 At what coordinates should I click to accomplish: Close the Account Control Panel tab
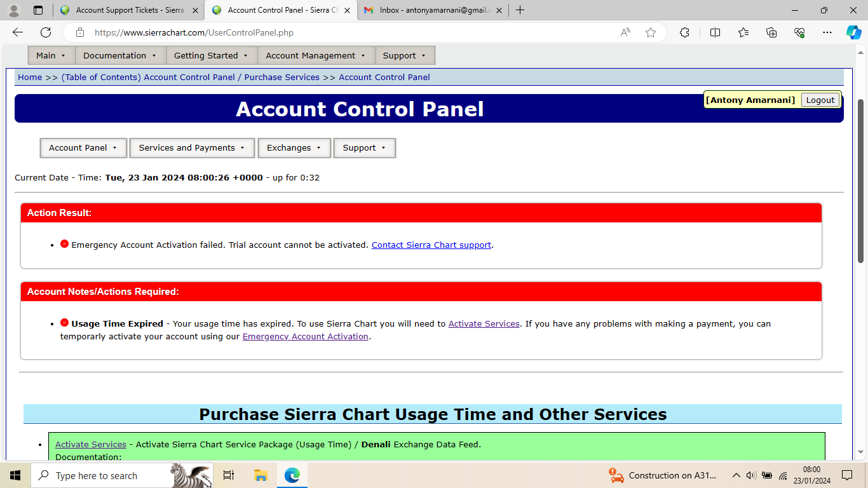(x=347, y=10)
